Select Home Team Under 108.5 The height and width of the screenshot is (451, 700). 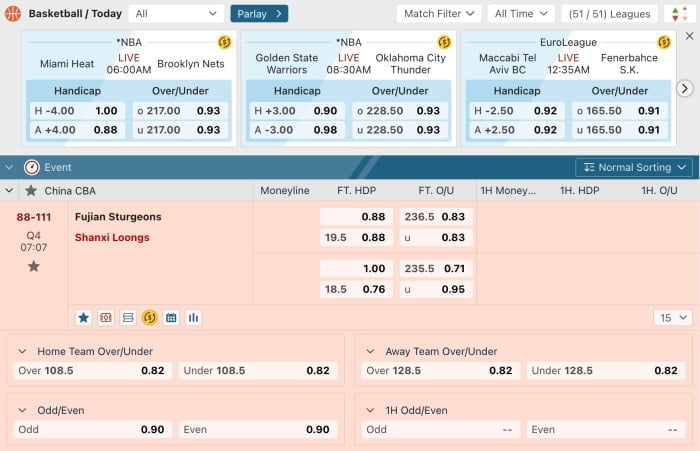coord(258,371)
